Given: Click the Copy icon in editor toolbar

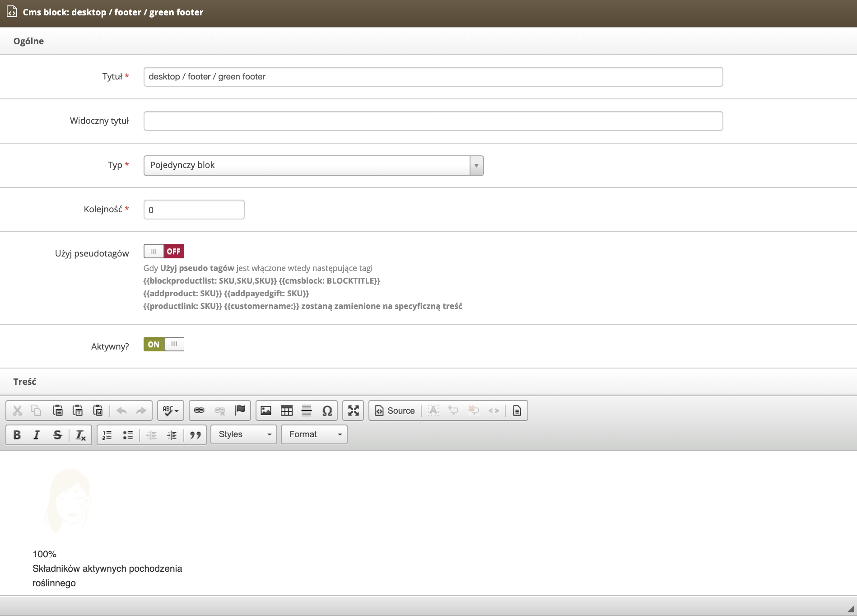Looking at the screenshot, I should tap(37, 411).
